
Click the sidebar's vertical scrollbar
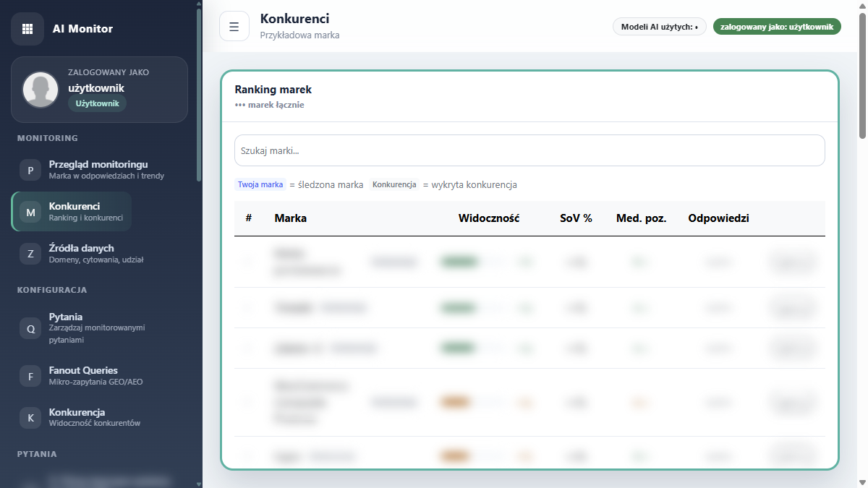[x=199, y=94]
